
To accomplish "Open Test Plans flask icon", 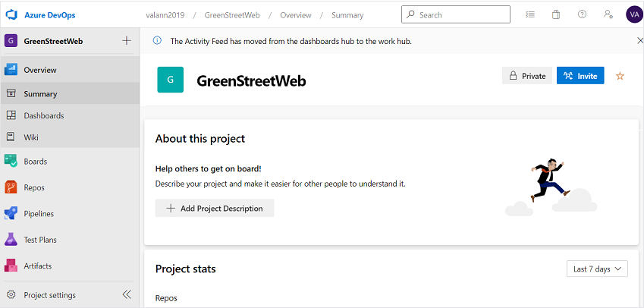I will click(x=11, y=240).
